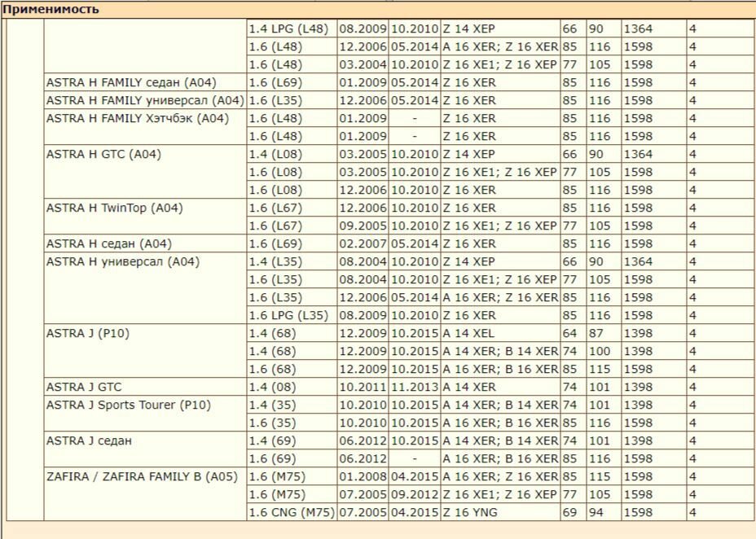Click the kW value '64'
This screenshot has width=756, height=539.
(x=574, y=333)
